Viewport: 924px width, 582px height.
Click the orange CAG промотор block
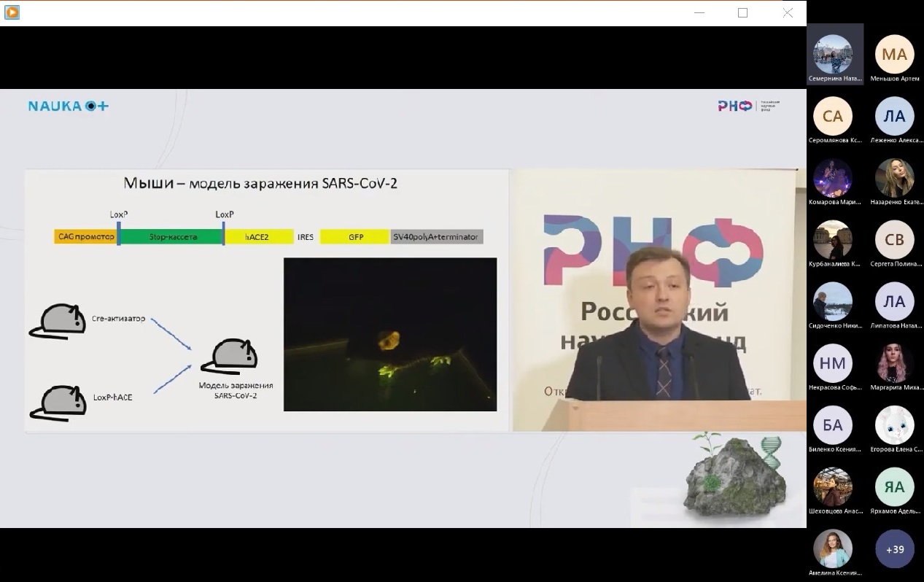point(85,237)
